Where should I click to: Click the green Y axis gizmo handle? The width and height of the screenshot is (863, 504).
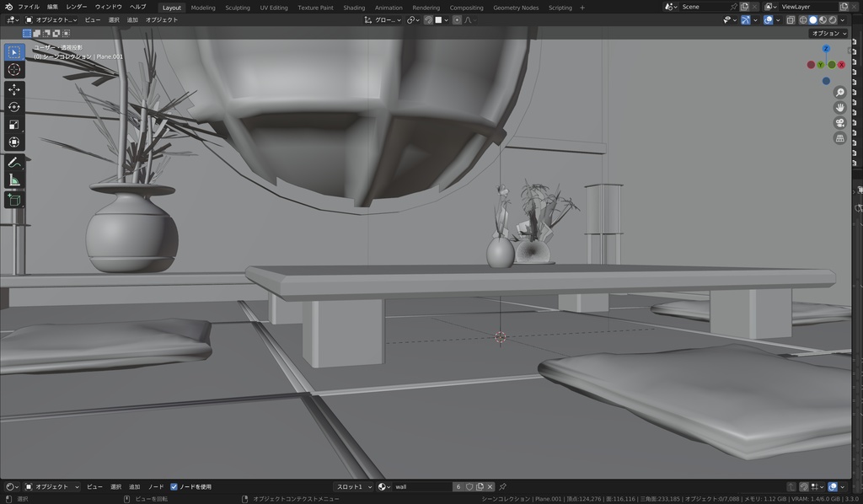821,65
